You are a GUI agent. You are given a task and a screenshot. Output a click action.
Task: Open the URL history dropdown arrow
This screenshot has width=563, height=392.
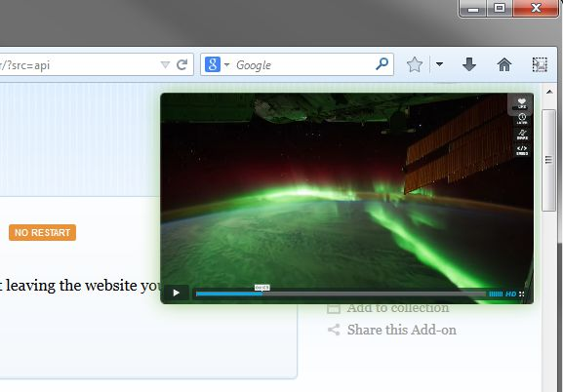pos(165,64)
